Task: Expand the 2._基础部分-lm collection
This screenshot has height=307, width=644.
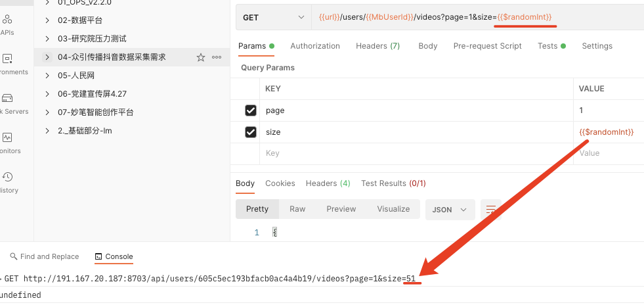Action: tap(47, 131)
